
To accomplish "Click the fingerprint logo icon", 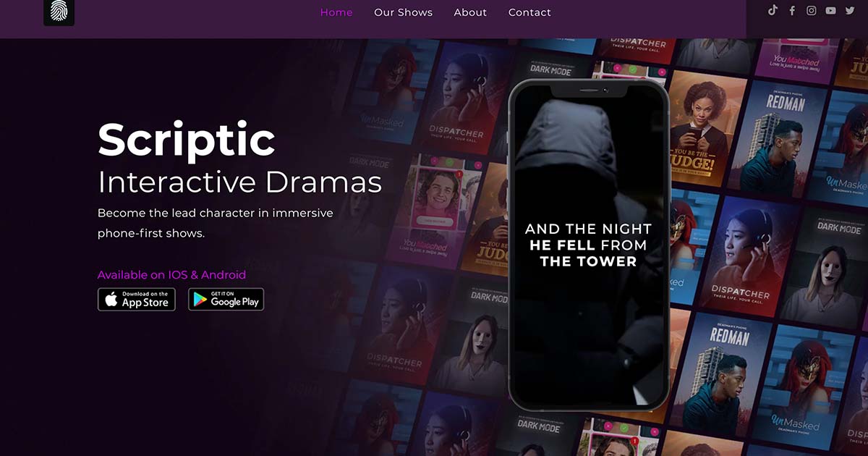I will coord(59,12).
